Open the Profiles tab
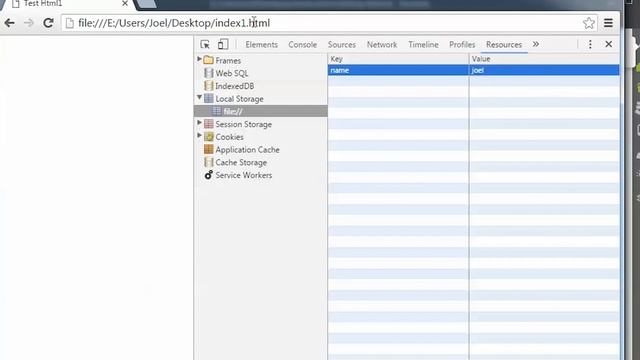Screen dimensions: 640x360 [462, 44]
